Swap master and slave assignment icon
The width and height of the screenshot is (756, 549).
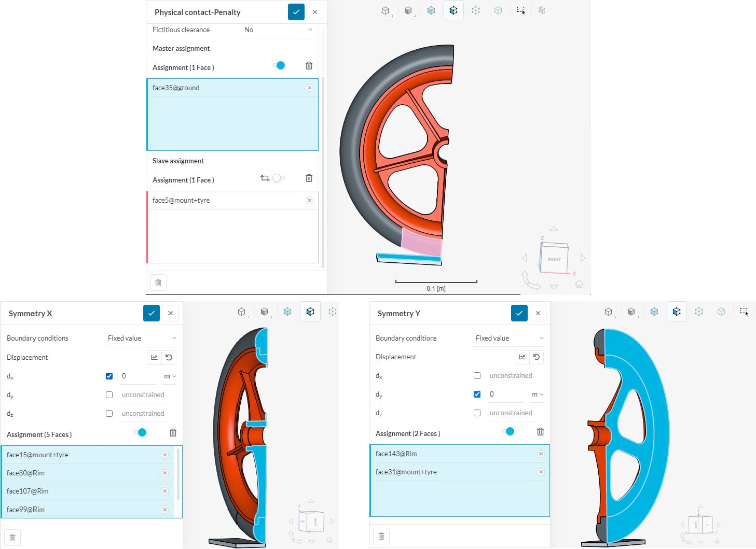pyautogui.click(x=265, y=178)
